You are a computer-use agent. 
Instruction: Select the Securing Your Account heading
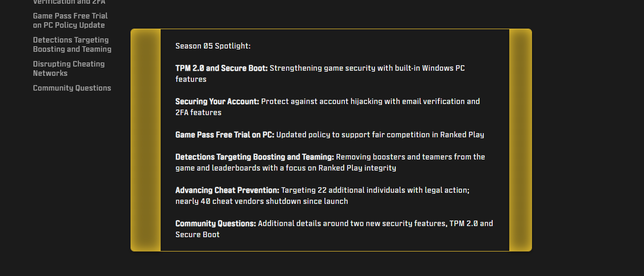(x=216, y=101)
